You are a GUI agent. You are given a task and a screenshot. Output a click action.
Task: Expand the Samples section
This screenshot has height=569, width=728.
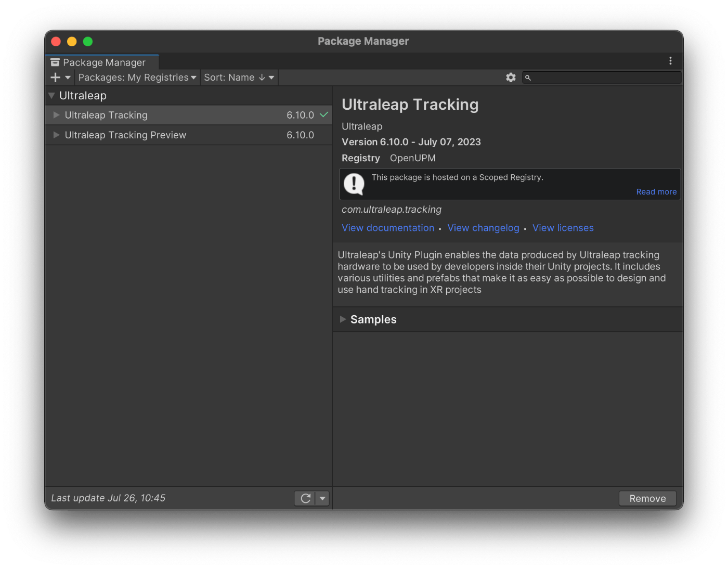click(x=343, y=319)
